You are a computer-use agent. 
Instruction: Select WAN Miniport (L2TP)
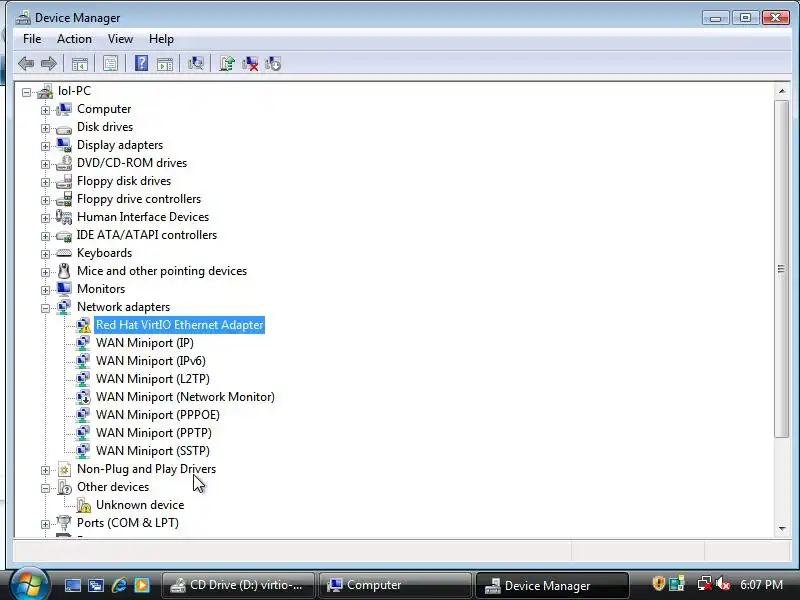coord(153,379)
